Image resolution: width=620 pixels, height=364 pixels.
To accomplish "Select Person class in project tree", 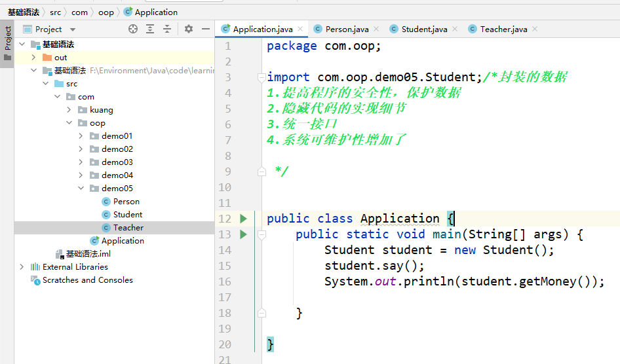I will pos(126,202).
